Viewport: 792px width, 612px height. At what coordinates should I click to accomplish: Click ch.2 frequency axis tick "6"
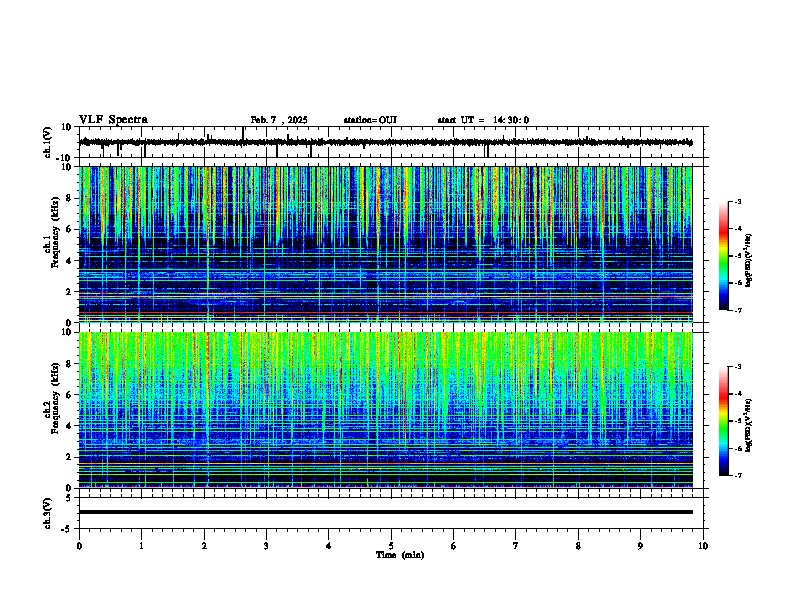pyautogui.click(x=69, y=395)
